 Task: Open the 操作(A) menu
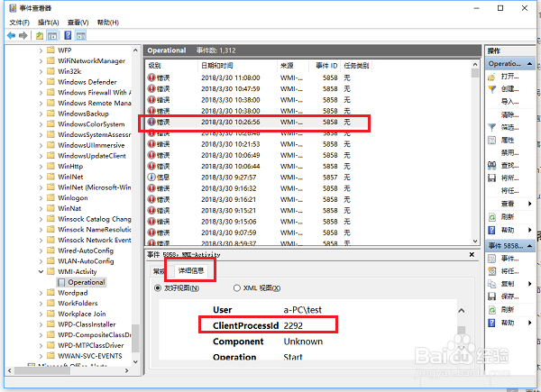pyautogui.click(x=49, y=23)
